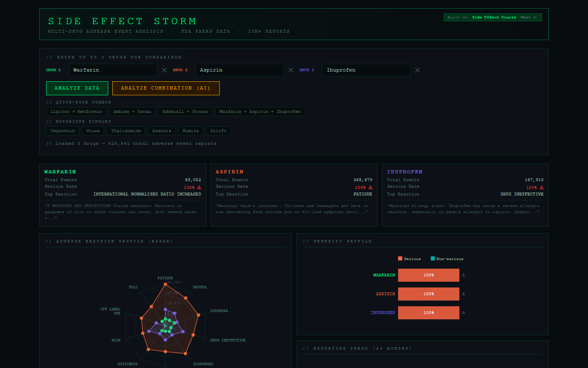The image size is (588, 368).
Task: Click the 167,910 total events value
Action: coord(534,180)
